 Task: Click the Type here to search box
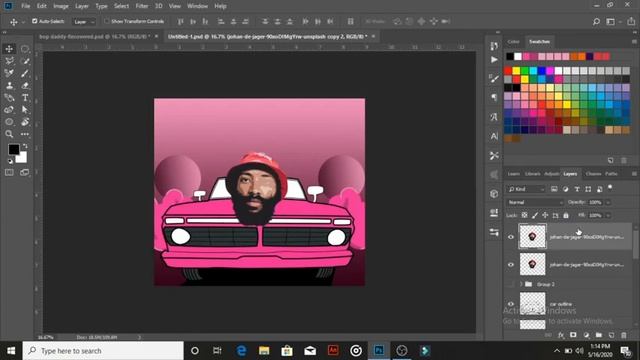tap(103, 351)
